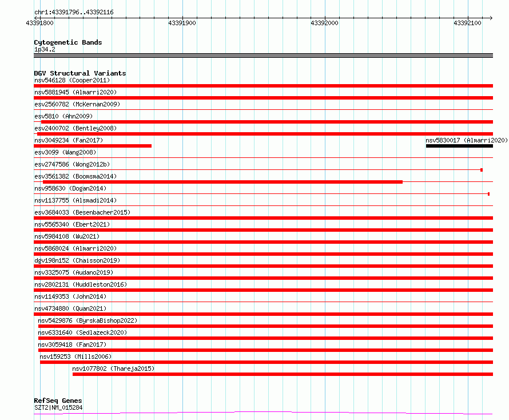Open the SZT2|NM_015284 gene label
The height and width of the screenshot is (420, 509).
pyautogui.click(x=58, y=407)
